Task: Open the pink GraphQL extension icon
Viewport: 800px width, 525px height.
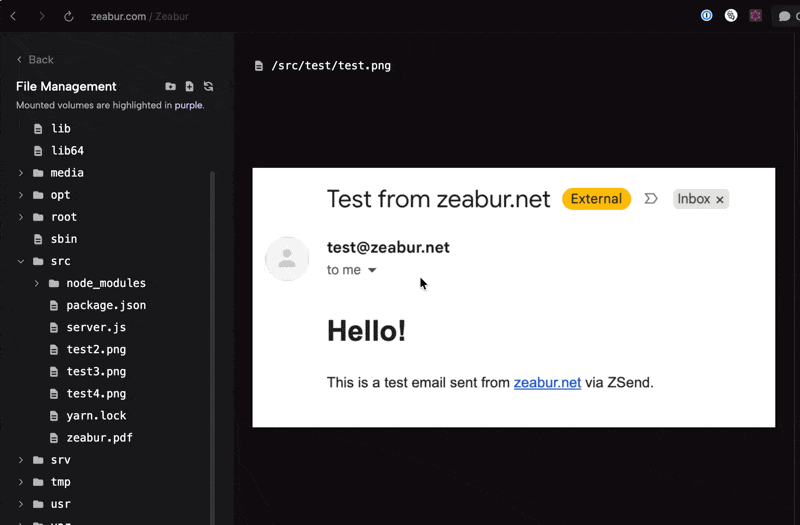Action: point(756,16)
